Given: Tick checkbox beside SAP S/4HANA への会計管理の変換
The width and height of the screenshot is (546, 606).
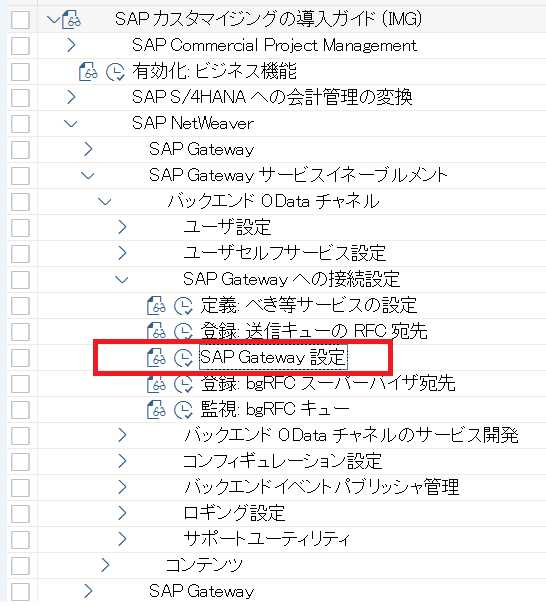Looking at the screenshot, I should [20, 98].
